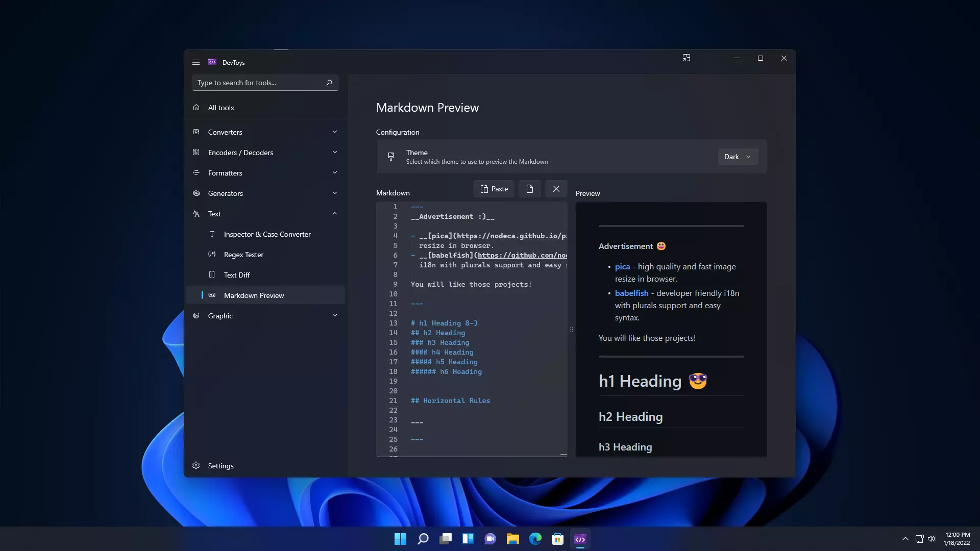
Task: Select the Markdown Preview tab
Action: 254,295
